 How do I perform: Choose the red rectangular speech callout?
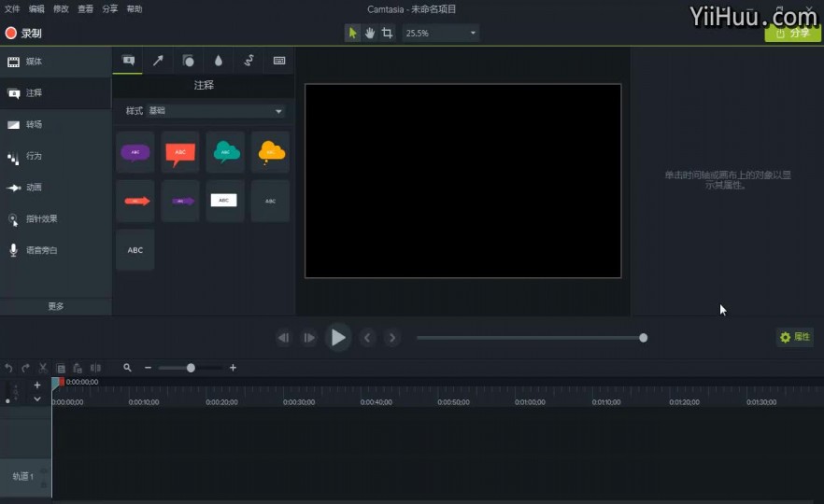(180, 152)
